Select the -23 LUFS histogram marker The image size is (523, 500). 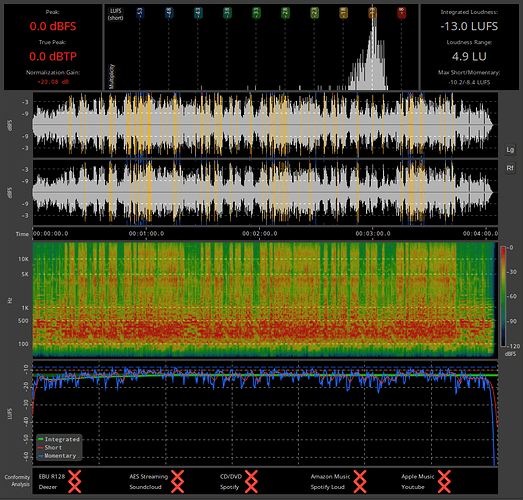click(314, 13)
